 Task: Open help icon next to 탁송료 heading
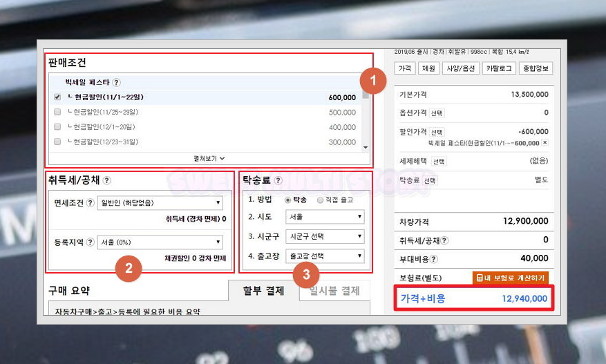(x=278, y=180)
